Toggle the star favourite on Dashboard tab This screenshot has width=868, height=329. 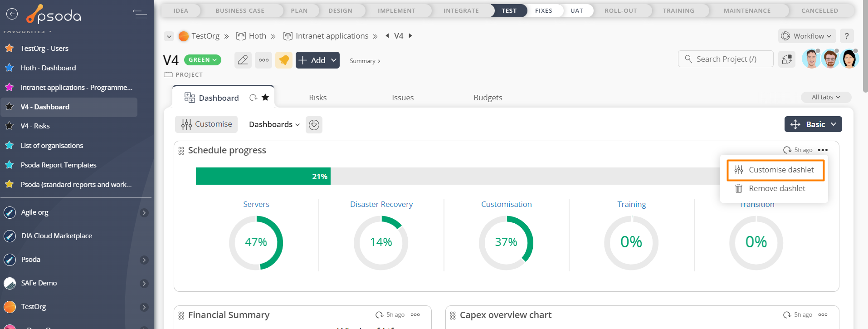(265, 97)
